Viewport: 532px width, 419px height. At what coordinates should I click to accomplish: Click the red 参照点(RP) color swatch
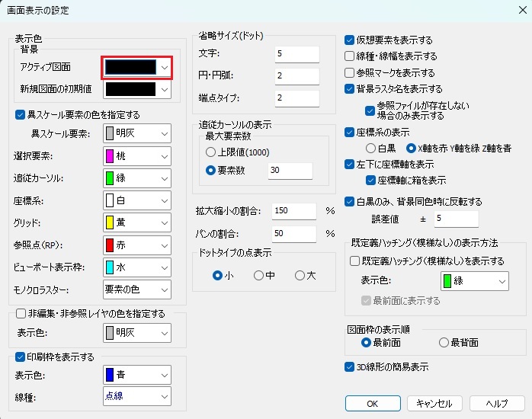click(x=110, y=245)
